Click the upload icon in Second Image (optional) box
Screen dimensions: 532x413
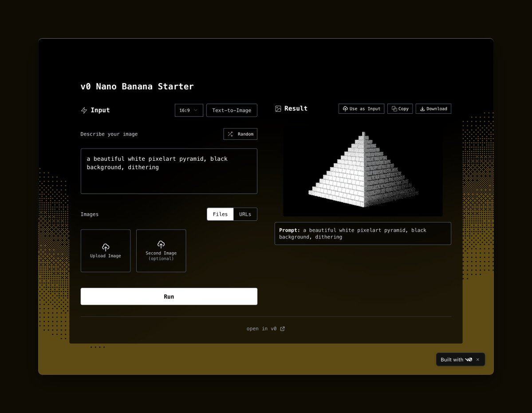pyautogui.click(x=161, y=244)
